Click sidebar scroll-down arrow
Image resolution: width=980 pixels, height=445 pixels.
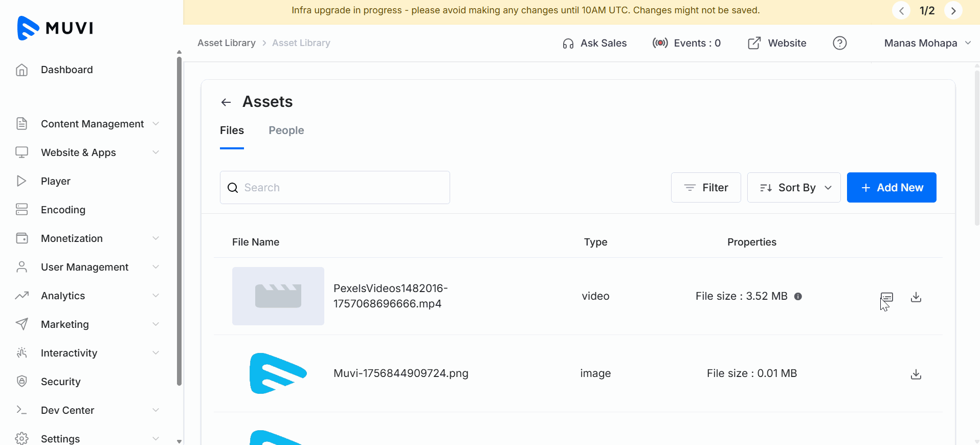point(179,441)
